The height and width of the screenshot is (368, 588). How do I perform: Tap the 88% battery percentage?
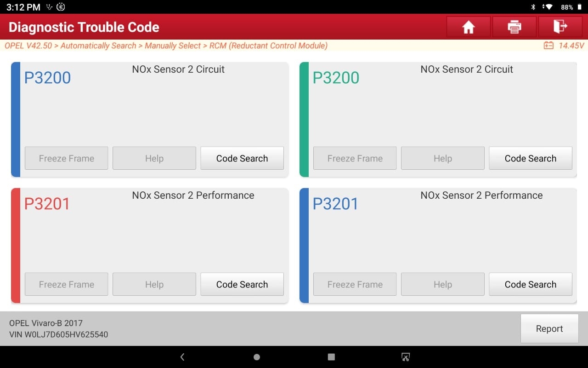pos(567,7)
